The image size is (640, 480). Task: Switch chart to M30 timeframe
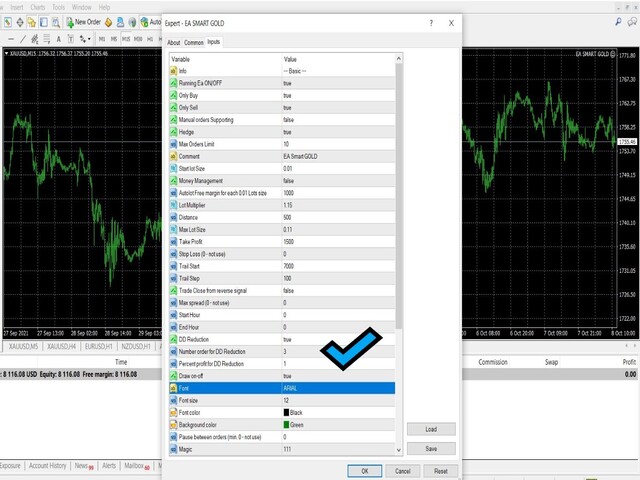[x=138, y=39]
